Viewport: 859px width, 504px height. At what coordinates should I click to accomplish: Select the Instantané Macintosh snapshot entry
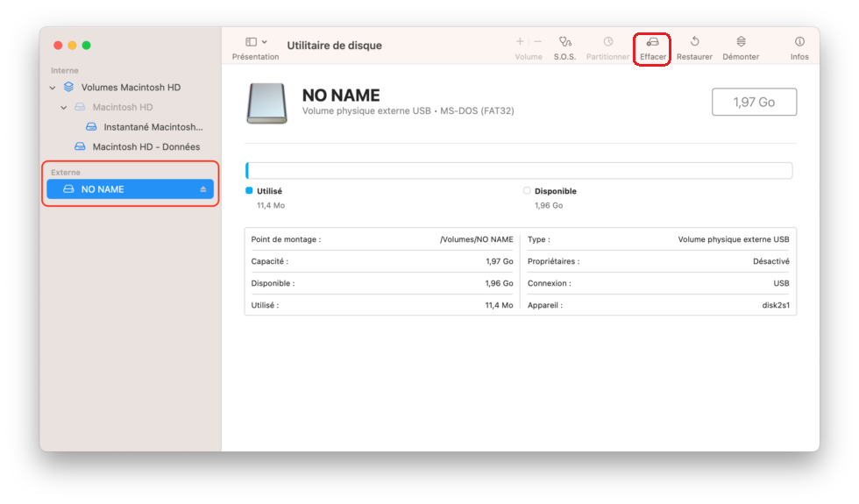pyautogui.click(x=131, y=127)
